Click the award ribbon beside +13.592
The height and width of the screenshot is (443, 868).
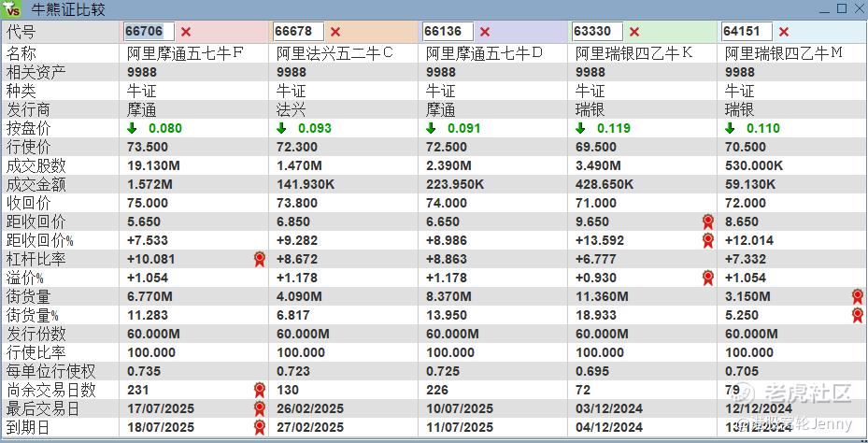pyautogui.click(x=708, y=240)
